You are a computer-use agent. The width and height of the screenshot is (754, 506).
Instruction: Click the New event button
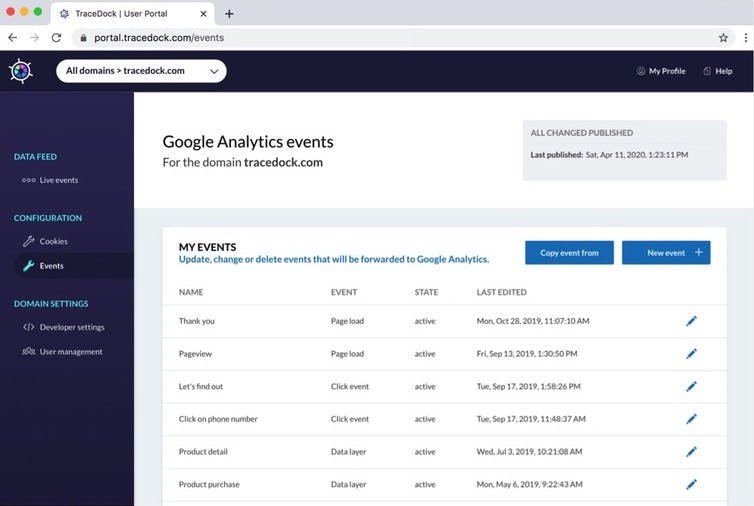click(666, 253)
